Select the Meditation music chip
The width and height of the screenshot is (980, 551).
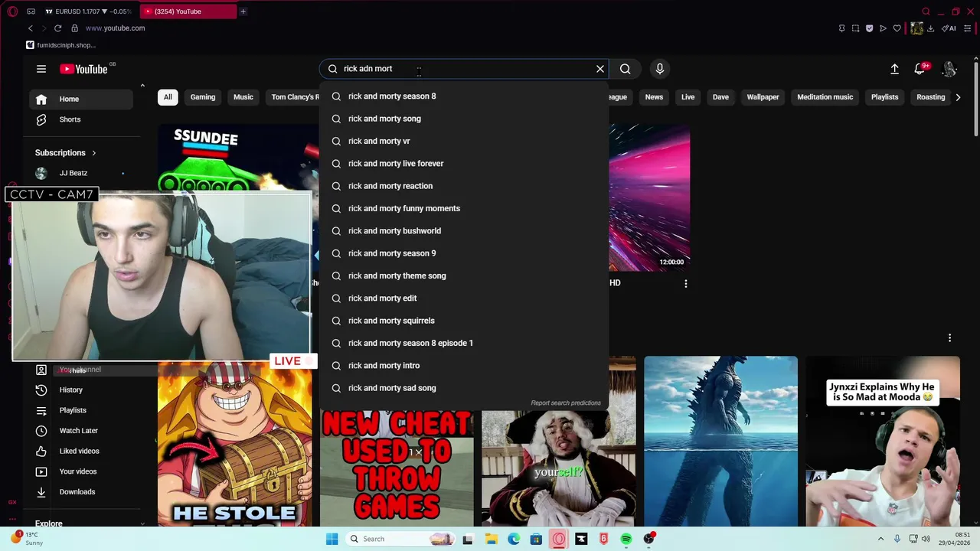click(825, 97)
